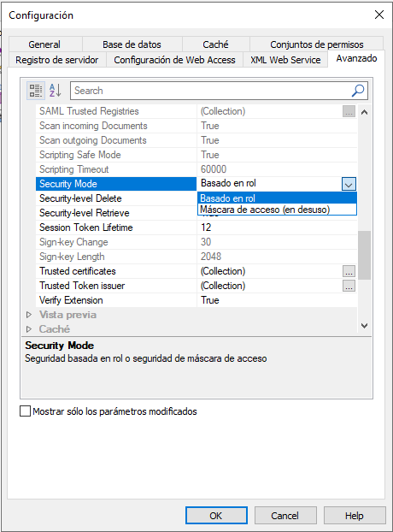Select Security-level Retrieve property
The width and height of the screenshot is (393, 532).
[x=116, y=213]
